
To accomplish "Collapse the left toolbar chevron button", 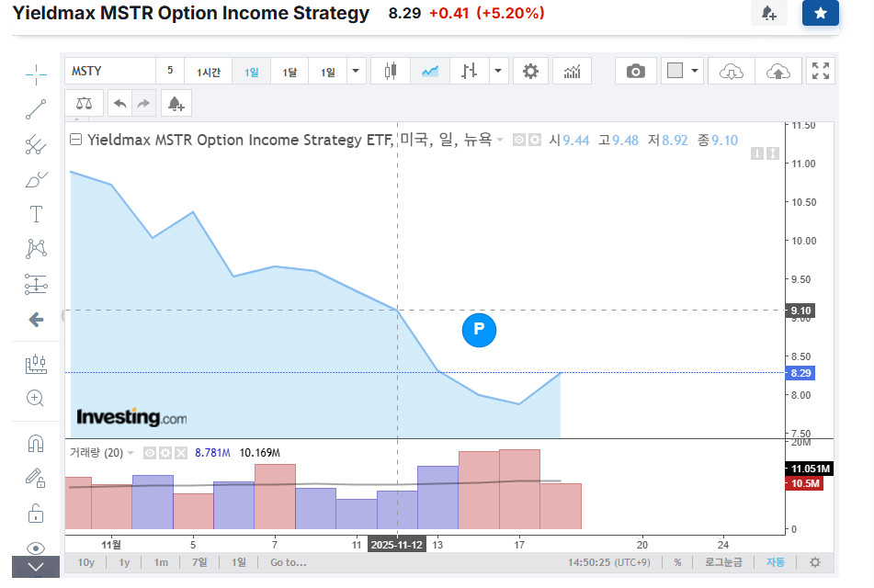I will (36, 567).
